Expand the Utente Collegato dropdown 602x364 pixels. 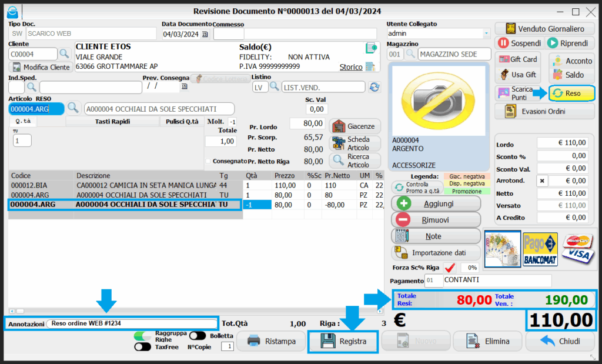(486, 34)
